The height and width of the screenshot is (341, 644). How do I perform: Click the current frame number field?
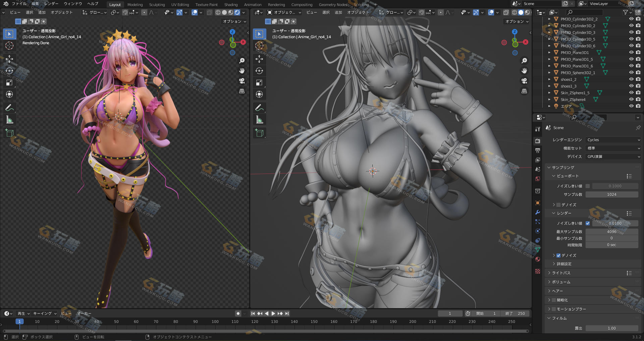tap(450, 314)
